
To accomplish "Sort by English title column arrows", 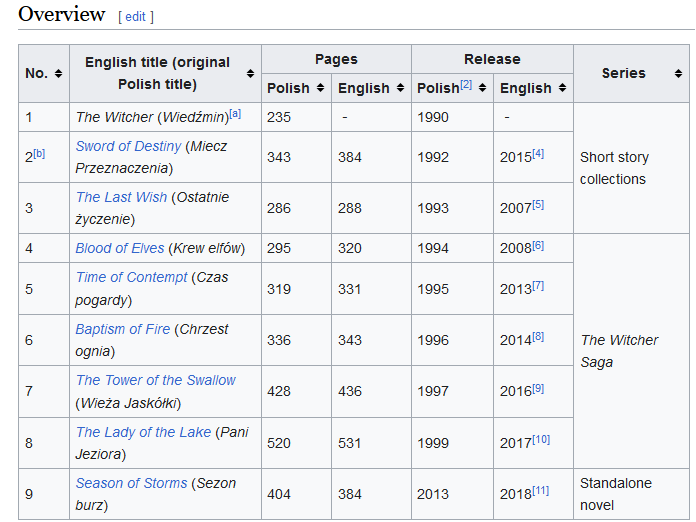I will 250,74.
